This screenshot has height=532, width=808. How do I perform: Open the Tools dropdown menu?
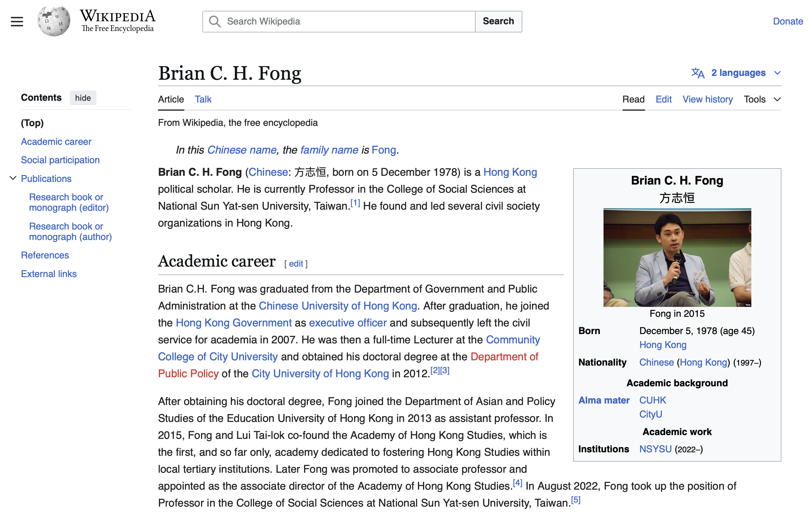[x=762, y=99]
